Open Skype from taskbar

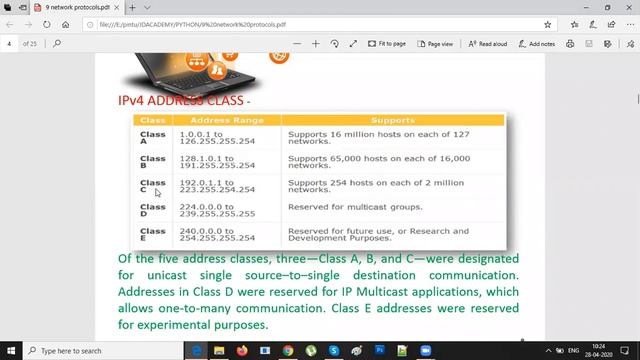(x=334, y=351)
